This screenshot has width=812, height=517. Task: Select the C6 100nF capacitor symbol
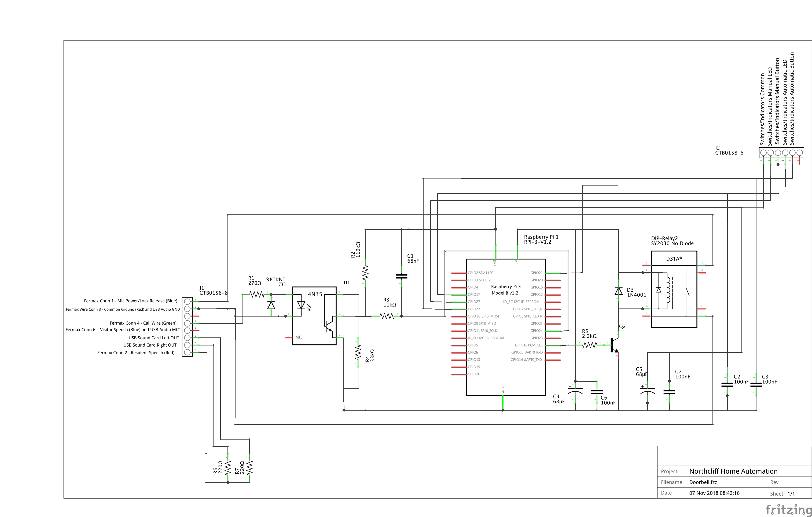click(597, 392)
